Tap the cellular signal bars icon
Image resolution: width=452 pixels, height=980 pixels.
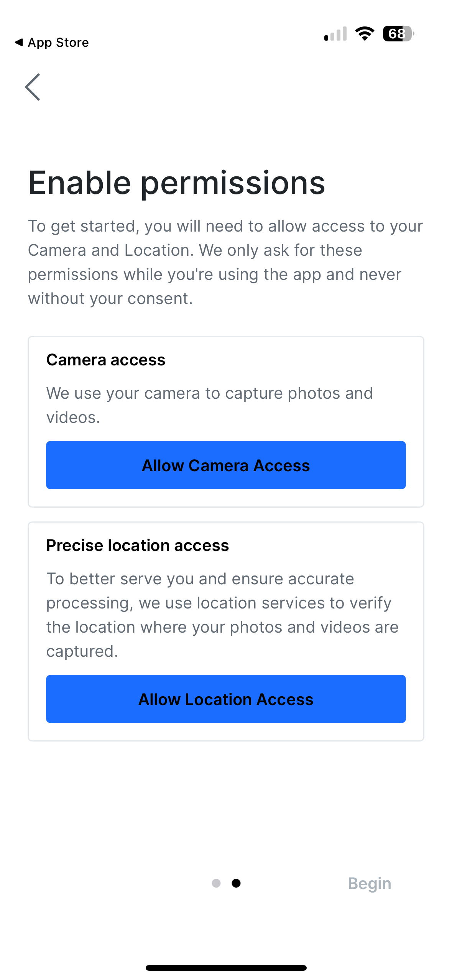click(x=335, y=34)
